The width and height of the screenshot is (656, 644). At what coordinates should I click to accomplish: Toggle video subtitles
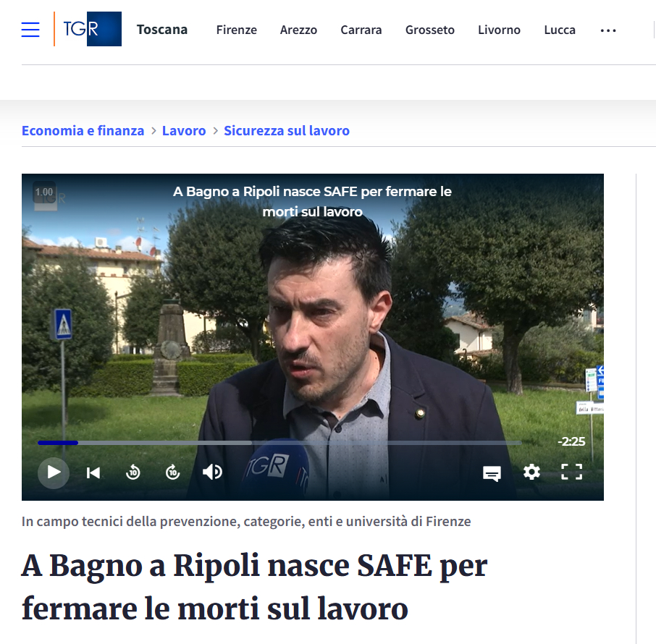[x=492, y=473]
